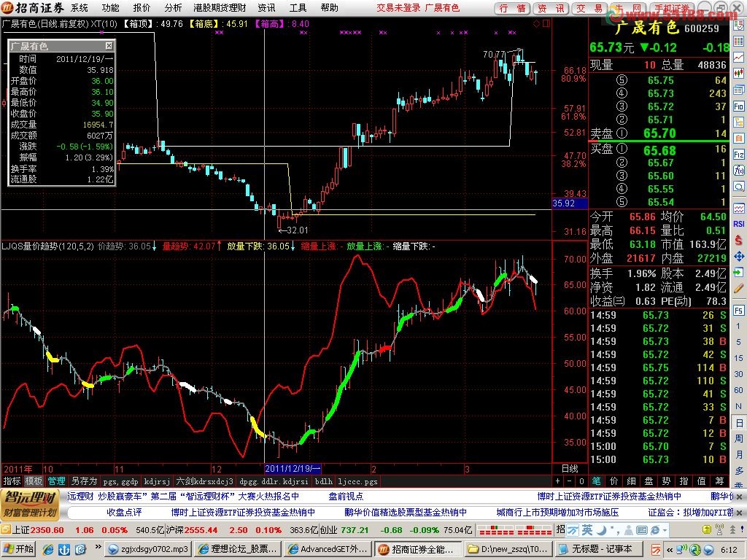
Task: Open the 工具 menu
Action: (x=298, y=7)
